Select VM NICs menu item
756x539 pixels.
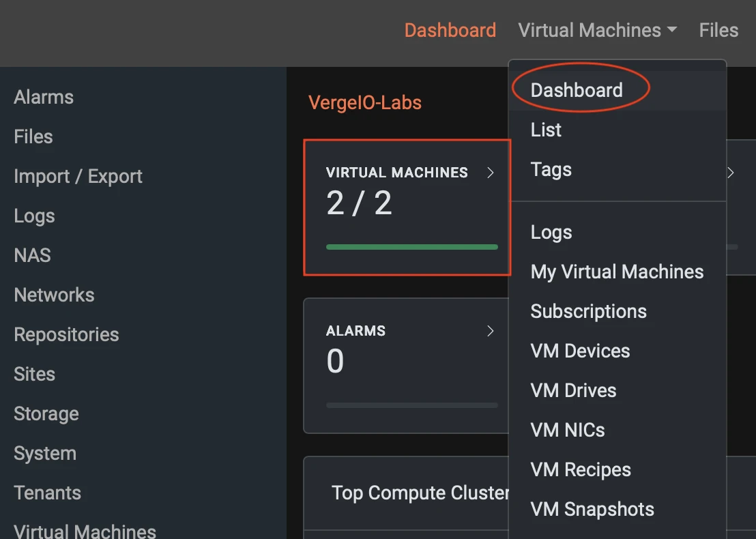click(568, 430)
